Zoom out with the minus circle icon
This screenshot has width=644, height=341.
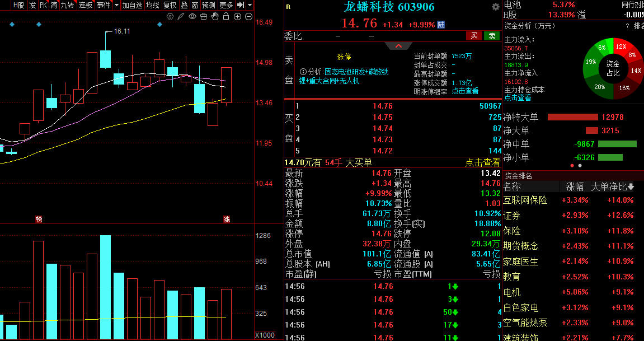[248, 16]
